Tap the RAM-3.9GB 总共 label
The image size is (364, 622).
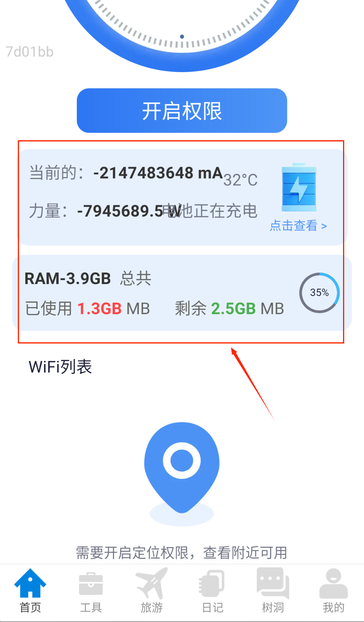pyautogui.click(x=88, y=279)
